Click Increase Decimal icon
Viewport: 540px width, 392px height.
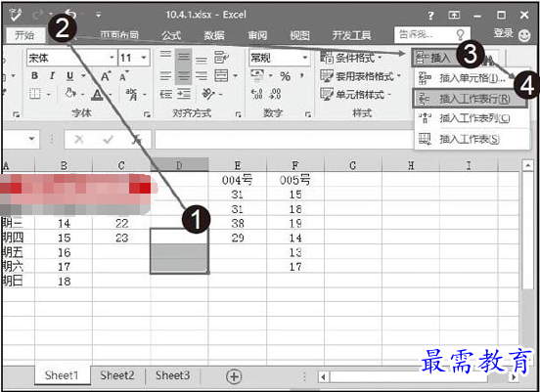(257, 94)
